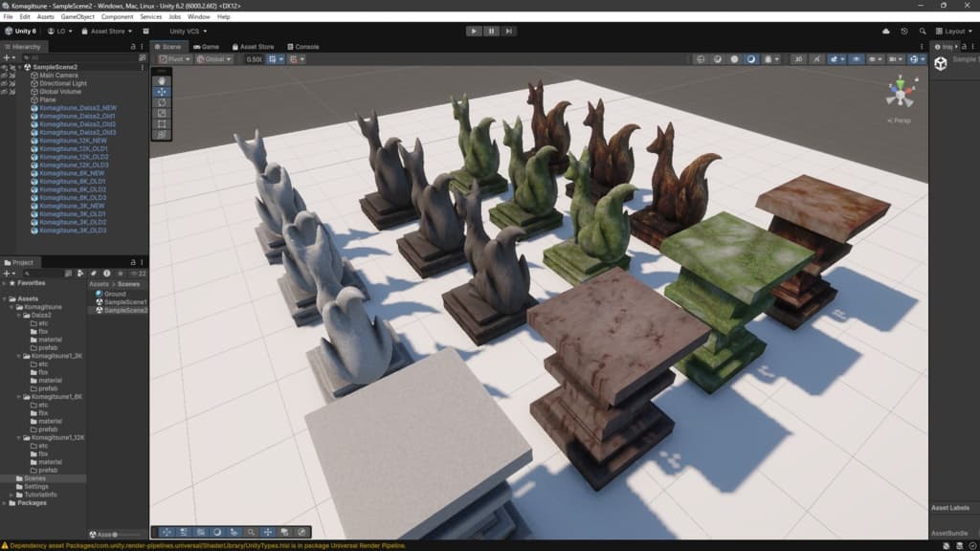Click the Step frame button
The height and width of the screenshot is (551, 980).
pos(509,32)
